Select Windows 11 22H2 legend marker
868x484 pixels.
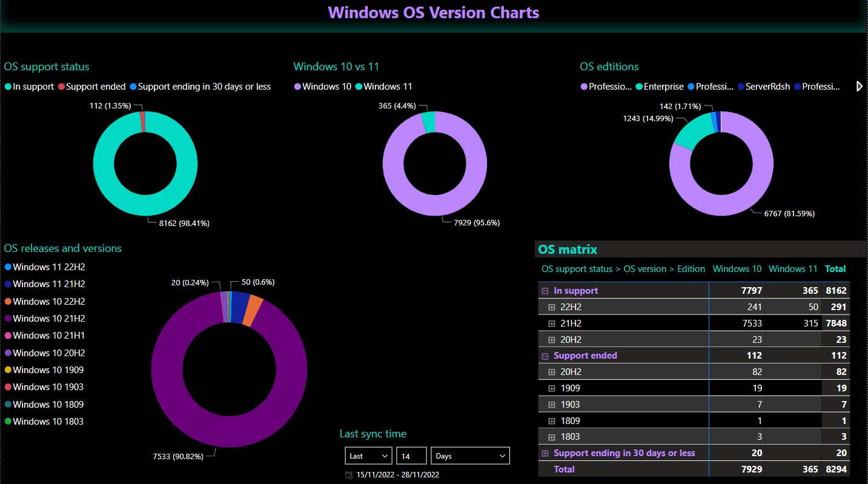click(8, 267)
